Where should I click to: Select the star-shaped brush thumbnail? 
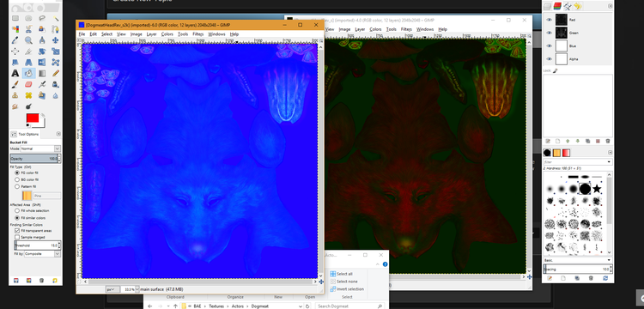(x=597, y=189)
